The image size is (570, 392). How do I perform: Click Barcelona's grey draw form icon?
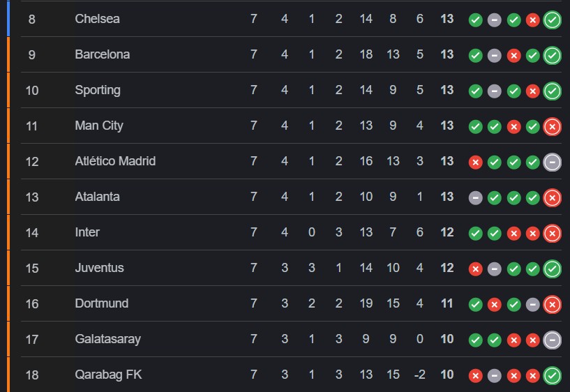495,55
